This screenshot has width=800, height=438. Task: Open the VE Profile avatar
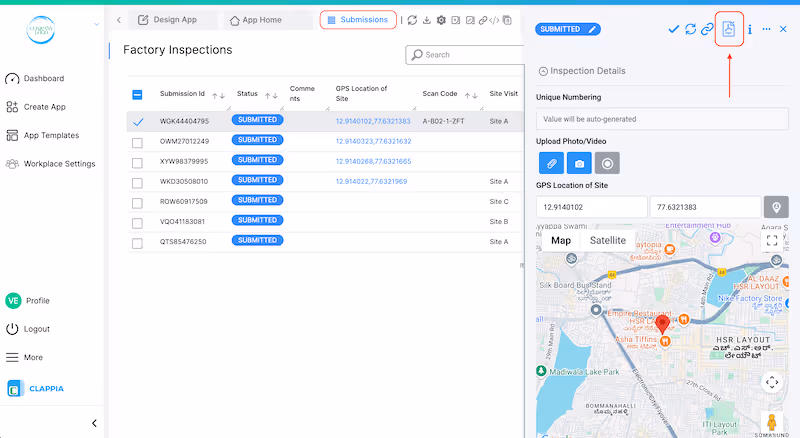[13, 301]
